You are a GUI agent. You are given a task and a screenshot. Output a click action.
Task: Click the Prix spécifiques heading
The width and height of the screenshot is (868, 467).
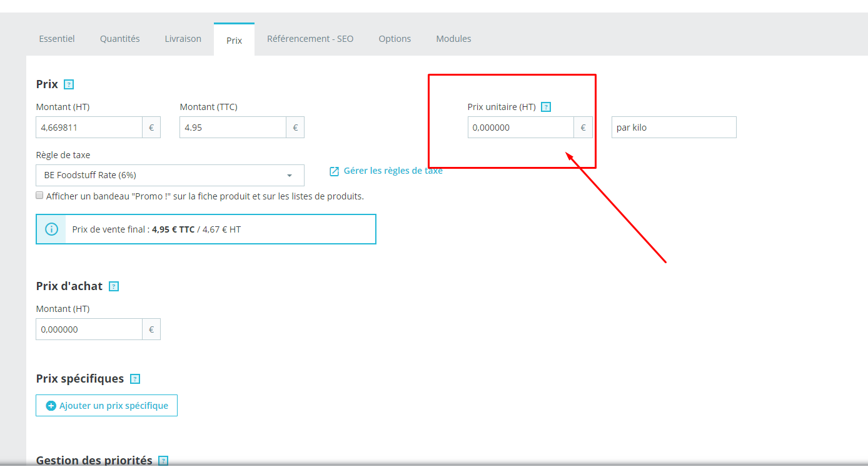pyautogui.click(x=80, y=379)
